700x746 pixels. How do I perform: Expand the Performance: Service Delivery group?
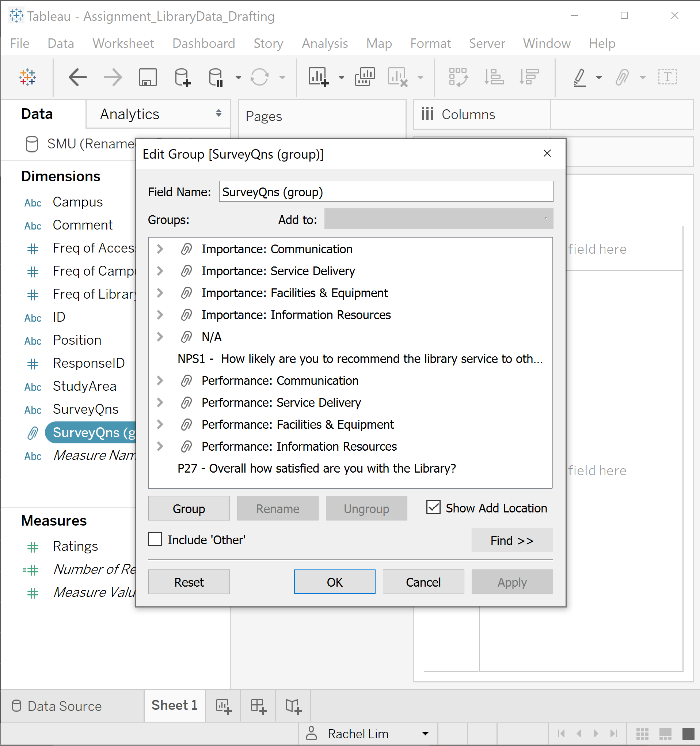coord(160,402)
